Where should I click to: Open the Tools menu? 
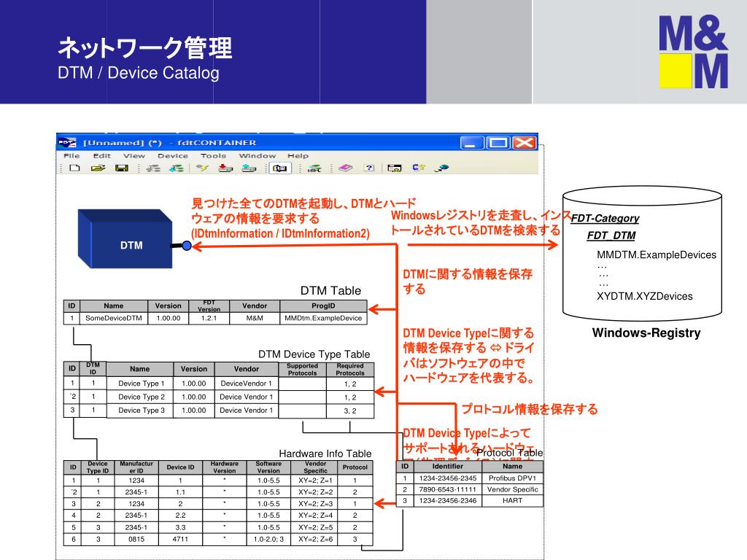tap(213, 155)
